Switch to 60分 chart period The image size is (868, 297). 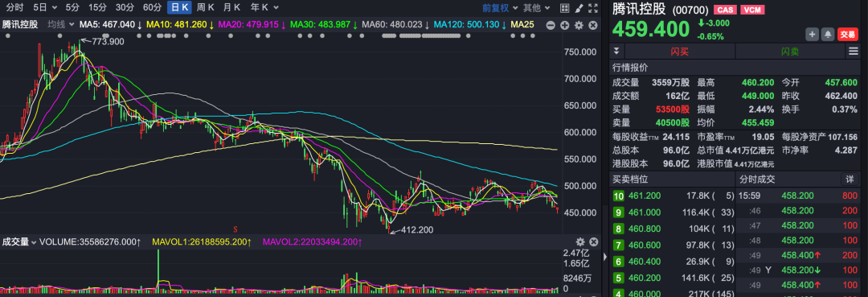pyautogui.click(x=152, y=8)
